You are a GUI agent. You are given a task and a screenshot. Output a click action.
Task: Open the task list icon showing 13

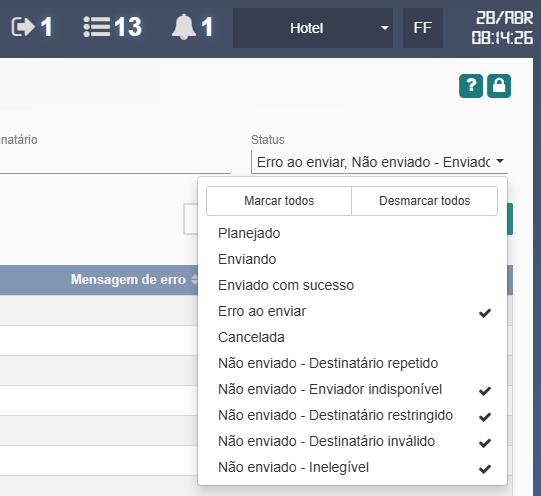pos(97,27)
